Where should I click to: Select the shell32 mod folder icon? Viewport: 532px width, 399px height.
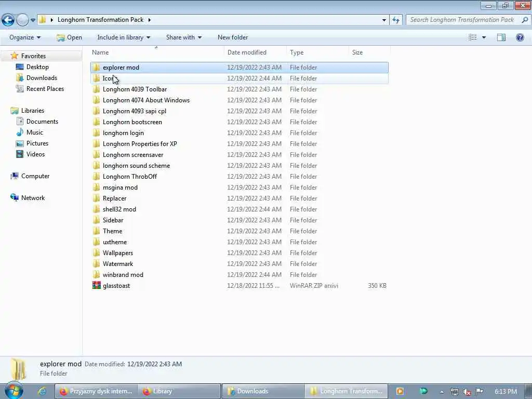coord(96,209)
